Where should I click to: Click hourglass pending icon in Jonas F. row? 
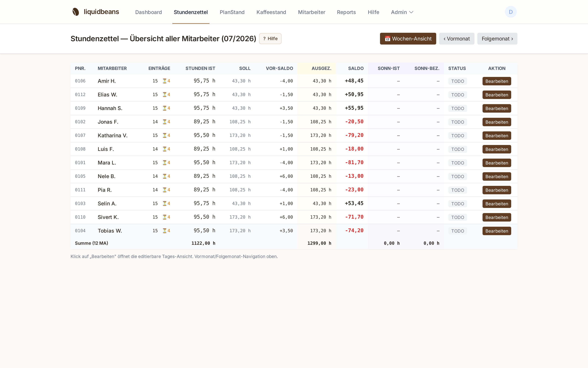164,122
